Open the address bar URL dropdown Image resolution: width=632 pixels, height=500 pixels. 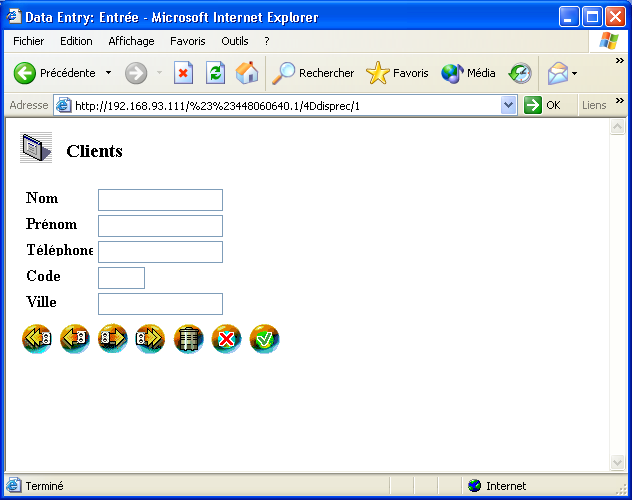508,105
